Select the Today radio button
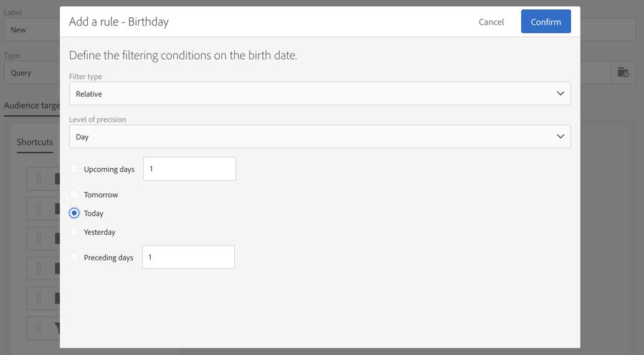The height and width of the screenshot is (355, 644). pos(75,213)
